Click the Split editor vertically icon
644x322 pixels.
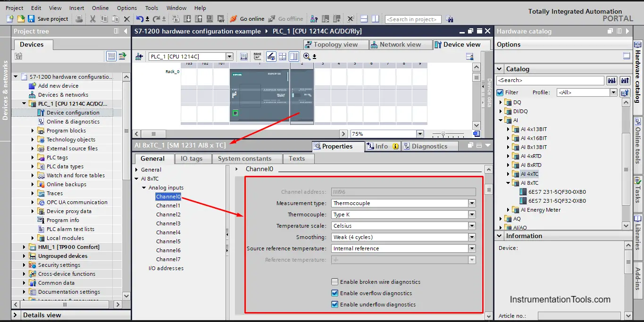coord(375,19)
